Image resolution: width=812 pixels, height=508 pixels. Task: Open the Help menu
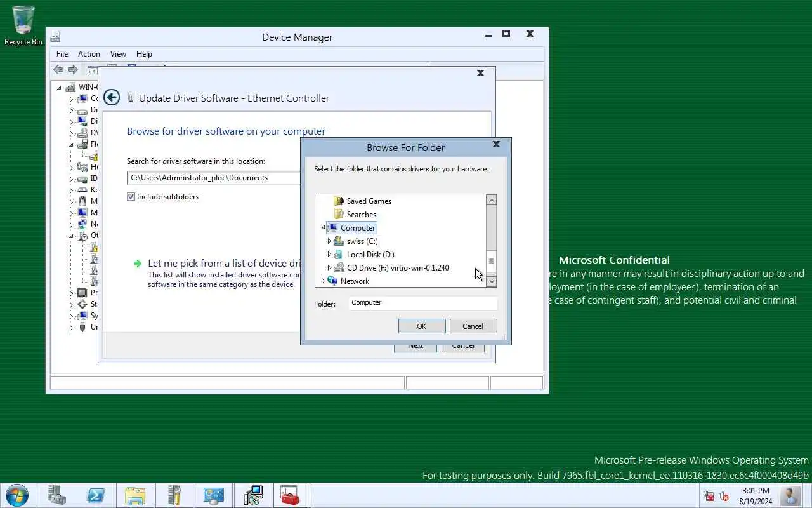[x=144, y=54]
